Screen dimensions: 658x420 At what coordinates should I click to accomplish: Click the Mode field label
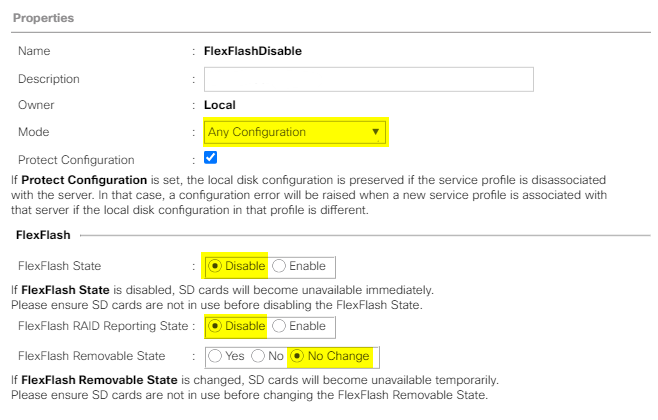coord(34,132)
